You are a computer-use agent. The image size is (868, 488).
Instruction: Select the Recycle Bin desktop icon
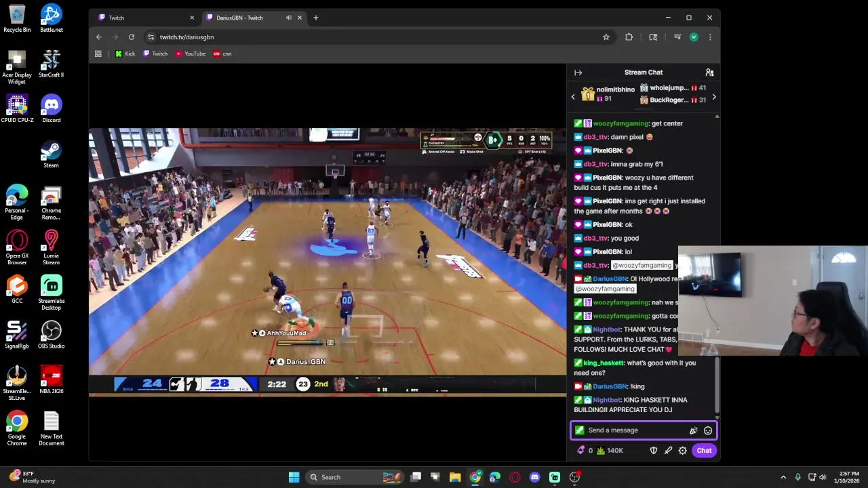[x=17, y=18]
